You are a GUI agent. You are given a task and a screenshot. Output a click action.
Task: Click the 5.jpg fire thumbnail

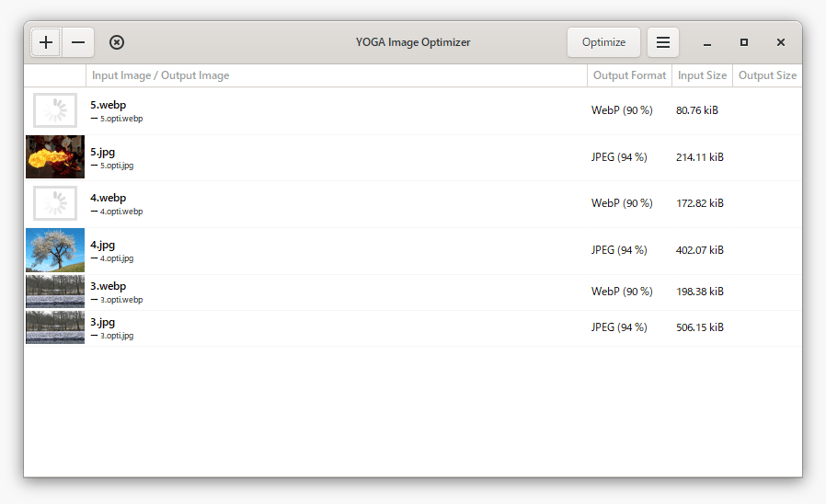tap(55, 157)
